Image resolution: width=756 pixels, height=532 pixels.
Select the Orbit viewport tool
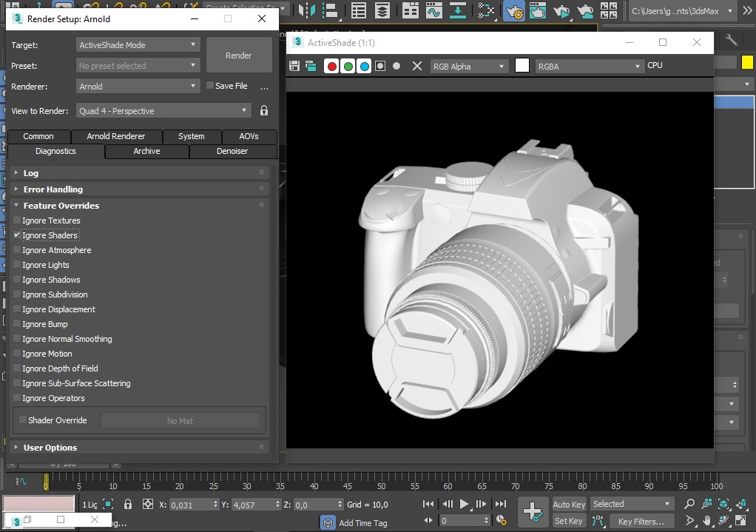723,521
